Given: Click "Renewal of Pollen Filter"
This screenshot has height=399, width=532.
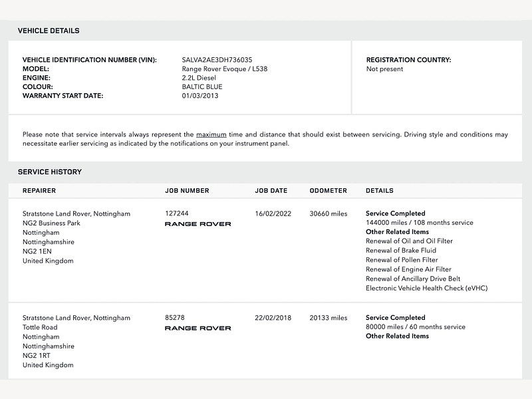Looking at the screenshot, I should coord(402,260).
